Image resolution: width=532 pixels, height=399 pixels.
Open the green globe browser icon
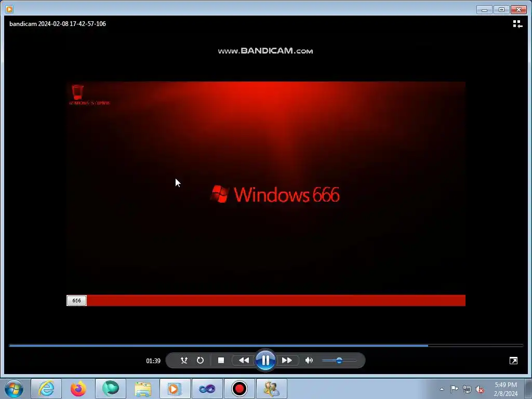[x=111, y=389]
